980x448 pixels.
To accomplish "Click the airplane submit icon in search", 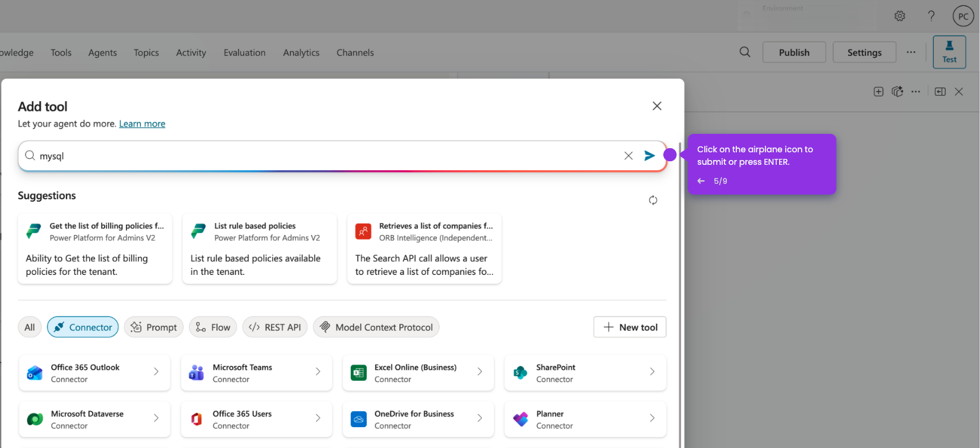I will coord(650,156).
